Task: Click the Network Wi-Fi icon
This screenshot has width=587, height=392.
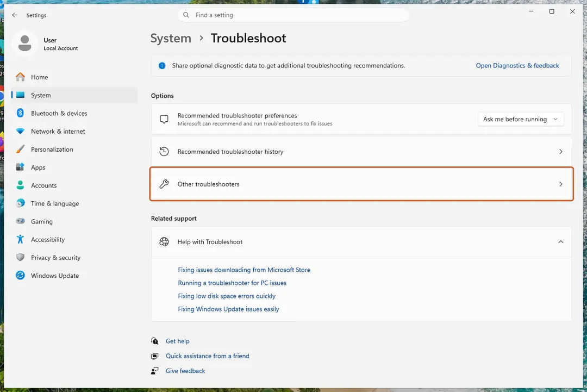Action: tap(20, 131)
